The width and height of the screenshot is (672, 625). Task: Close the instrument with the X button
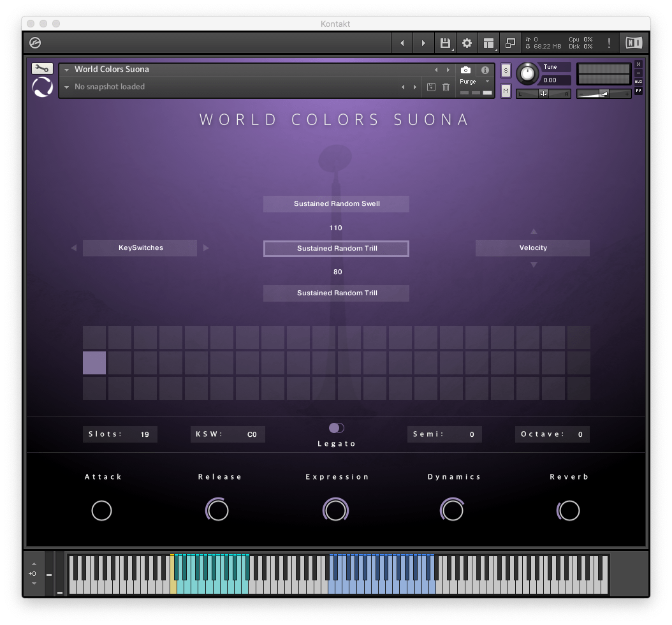tap(639, 64)
